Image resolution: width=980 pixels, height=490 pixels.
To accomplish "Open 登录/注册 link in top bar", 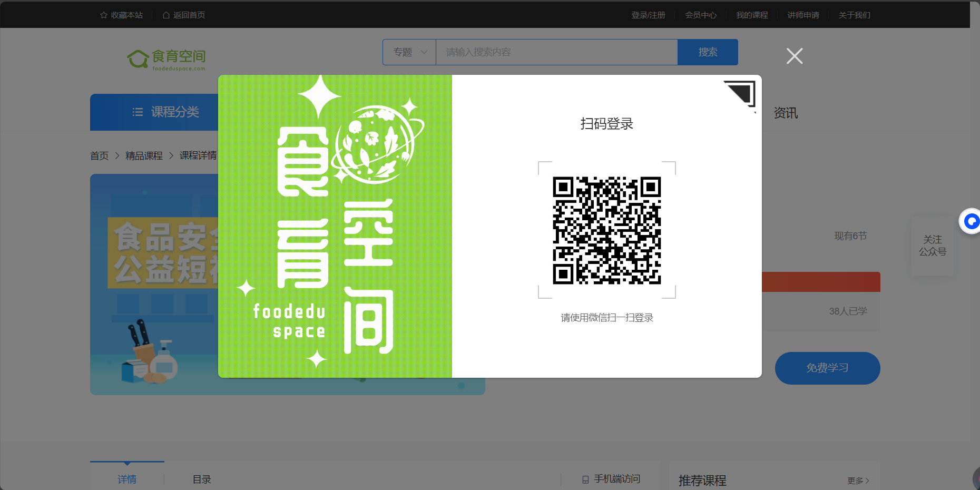I will (648, 15).
